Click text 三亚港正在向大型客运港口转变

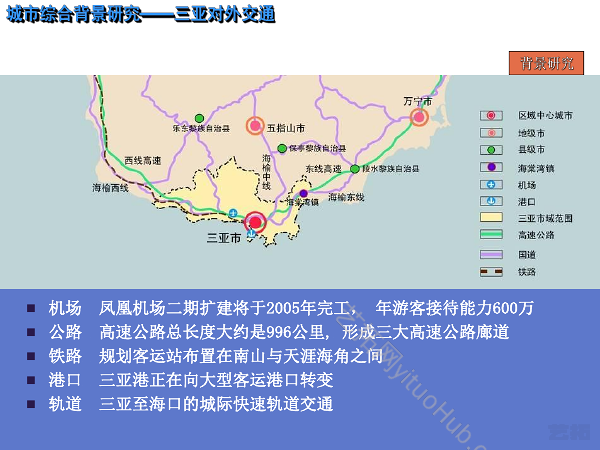pyautogui.click(x=216, y=380)
